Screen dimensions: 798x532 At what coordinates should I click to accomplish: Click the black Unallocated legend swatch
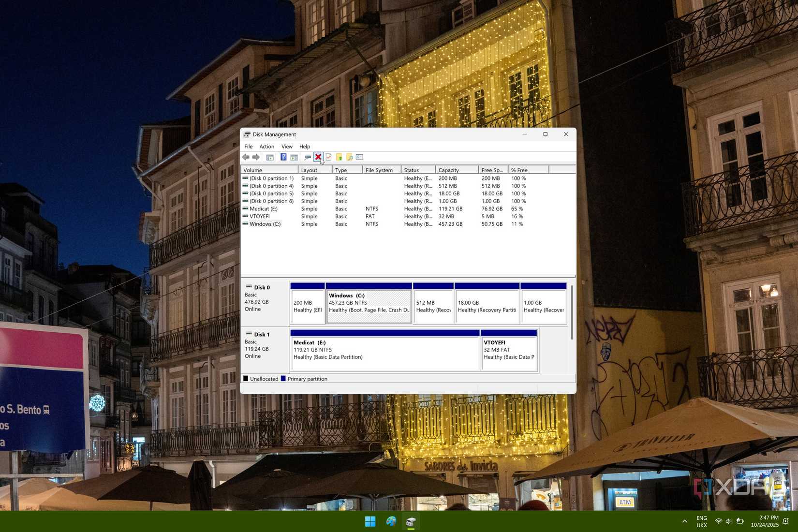pyautogui.click(x=246, y=379)
